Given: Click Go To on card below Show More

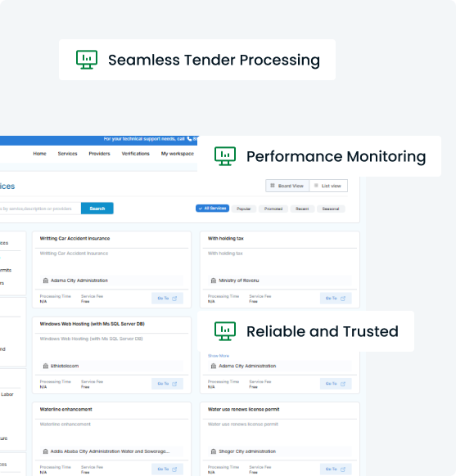Looking at the screenshot, I should click(336, 384).
